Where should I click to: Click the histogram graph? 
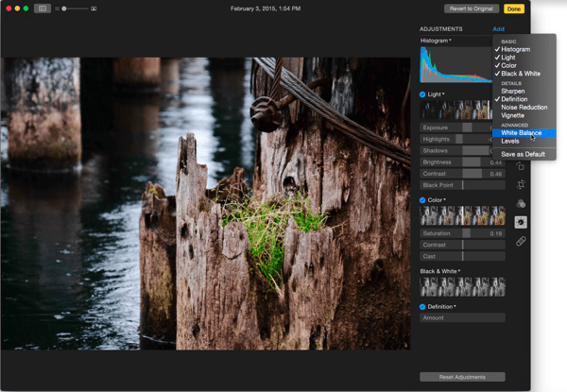[x=456, y=64]
